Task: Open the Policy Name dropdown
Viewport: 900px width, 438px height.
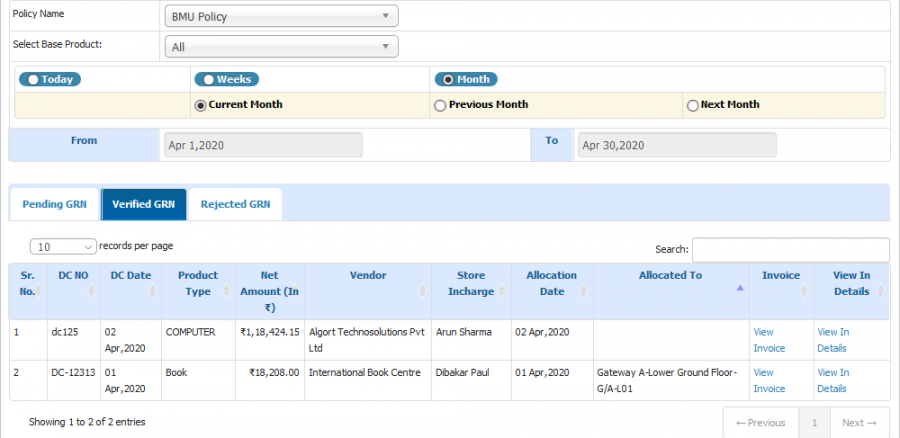Action: click(281, 16)
